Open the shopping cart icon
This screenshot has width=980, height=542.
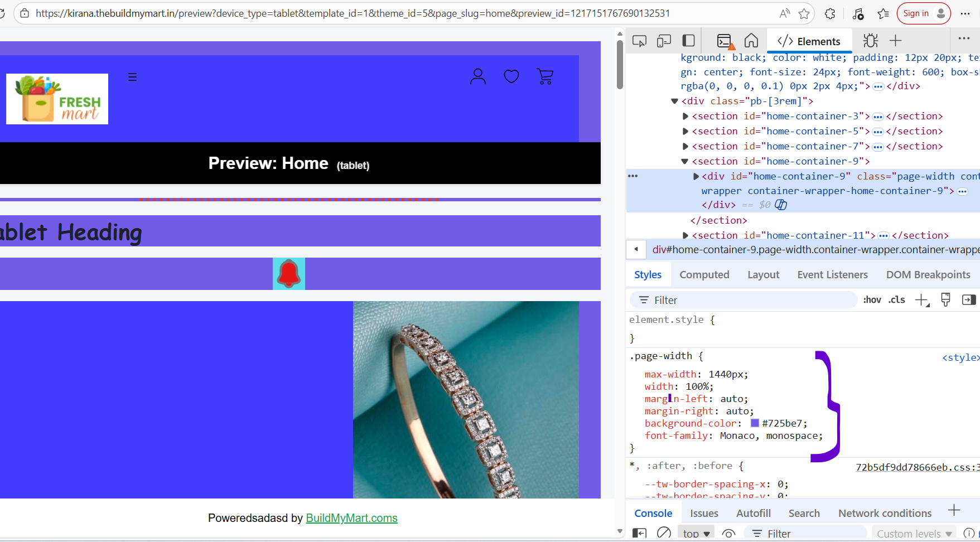[545, 76]
